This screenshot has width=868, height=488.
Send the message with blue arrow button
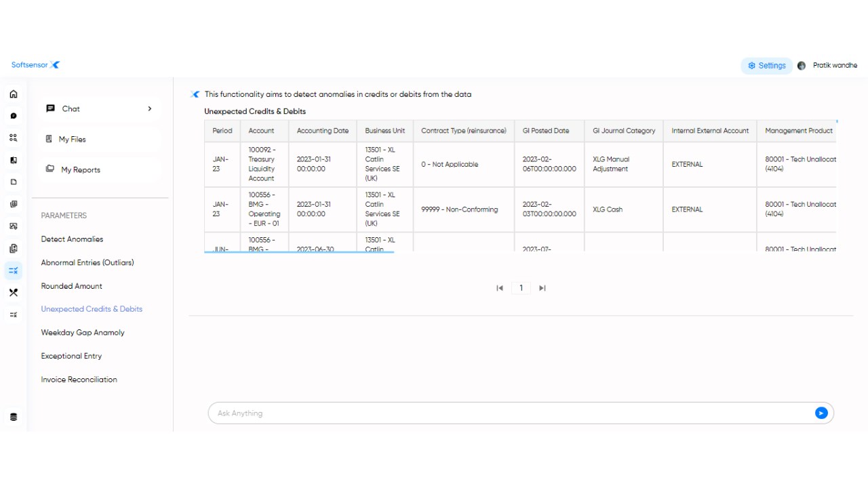click(821, 413)
